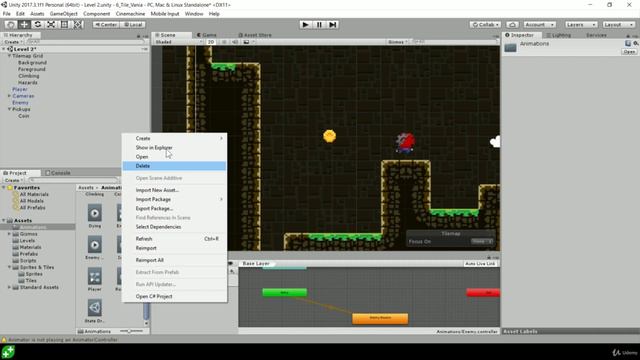This screenshot has width=640, height=360.
Task: Select the Rotate tool in toolbar
Action: pos(38,24)
